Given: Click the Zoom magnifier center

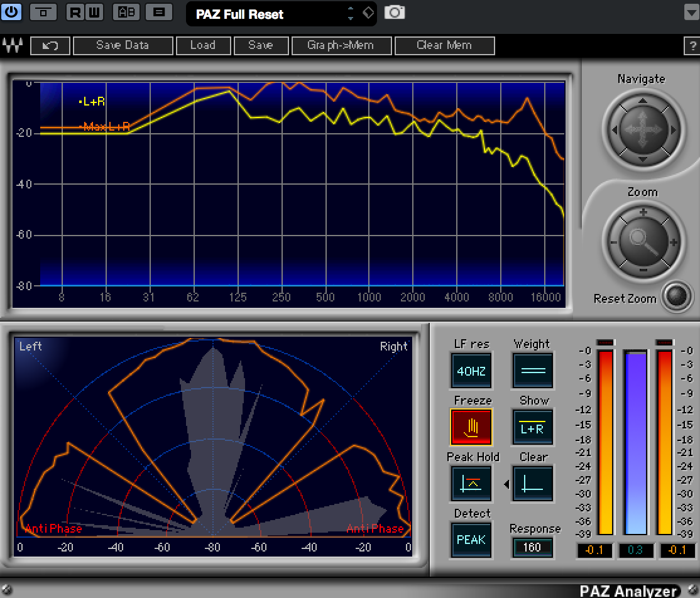Looking at the screenshot, I should tap(643, 241).
